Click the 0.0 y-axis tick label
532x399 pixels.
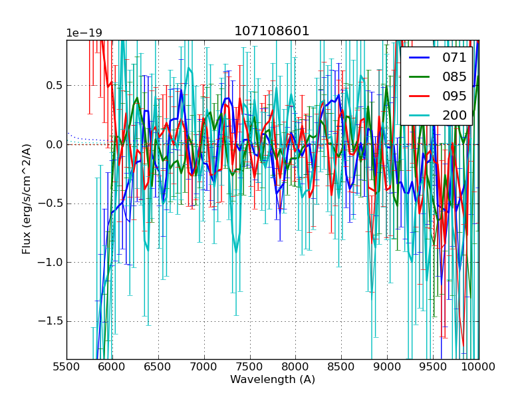pos(55,144)
